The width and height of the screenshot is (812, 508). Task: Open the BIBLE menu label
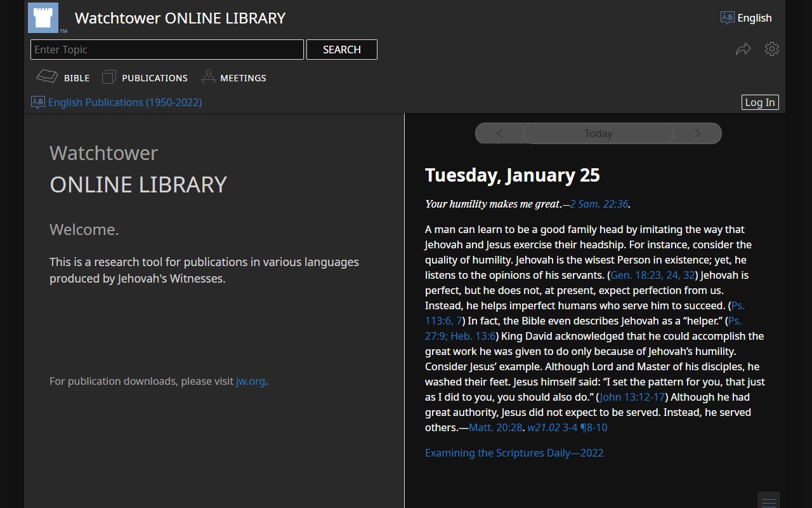pos(77,78)
